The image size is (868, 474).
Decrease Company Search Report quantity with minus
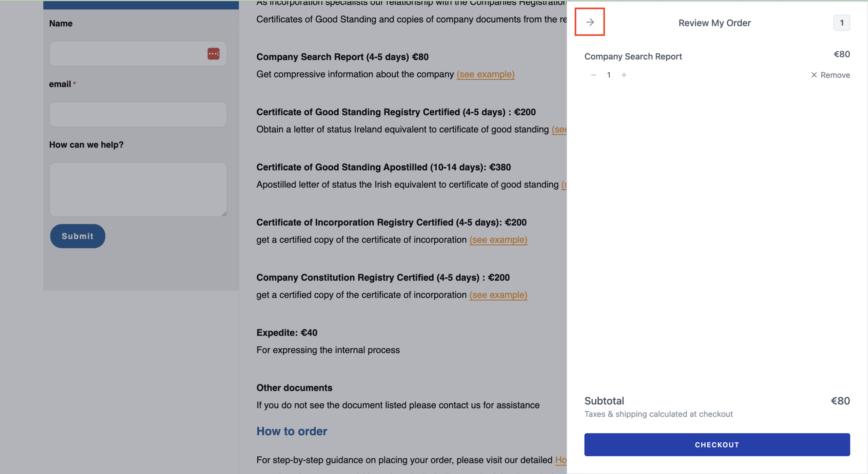pyautogui.click(x=593, y=75)
